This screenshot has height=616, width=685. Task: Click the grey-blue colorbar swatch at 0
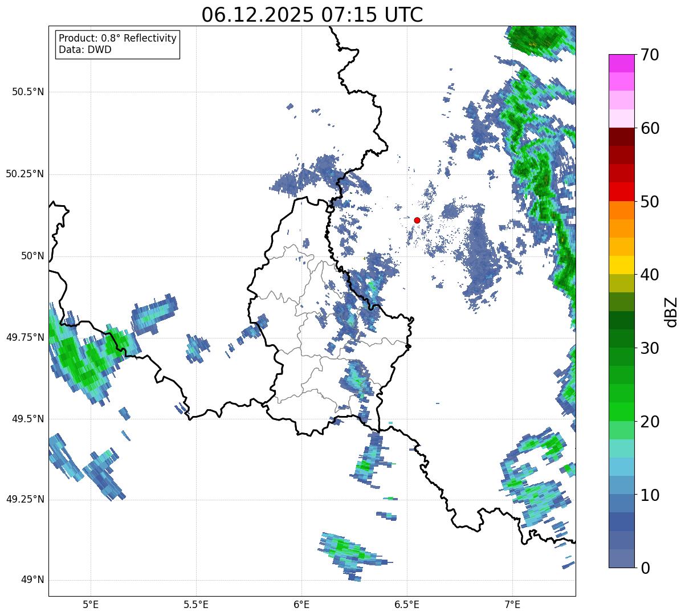coord(621,558)
